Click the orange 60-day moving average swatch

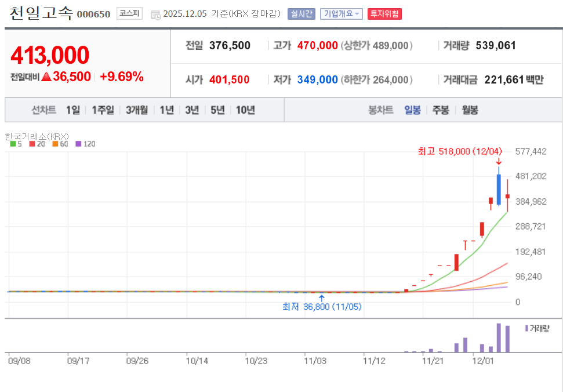55,144
